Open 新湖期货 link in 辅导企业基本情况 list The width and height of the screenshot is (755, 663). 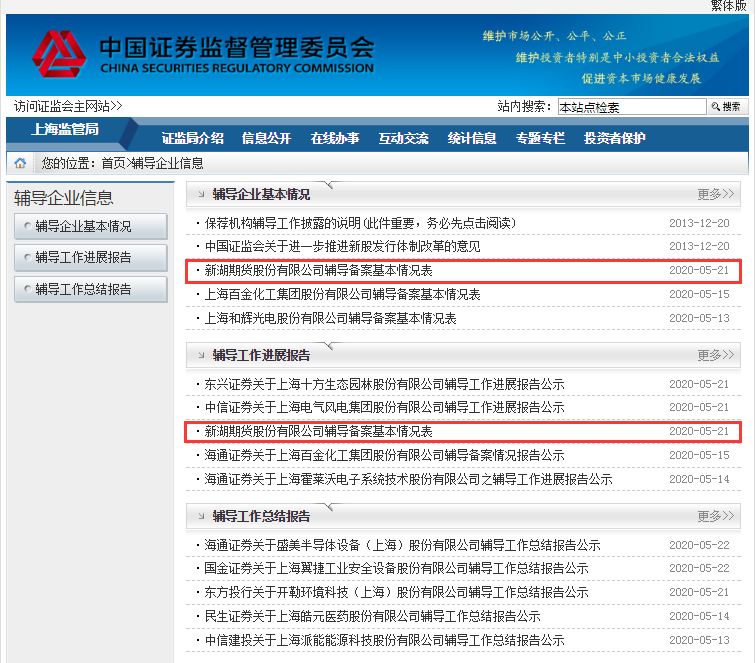[318, 270]
